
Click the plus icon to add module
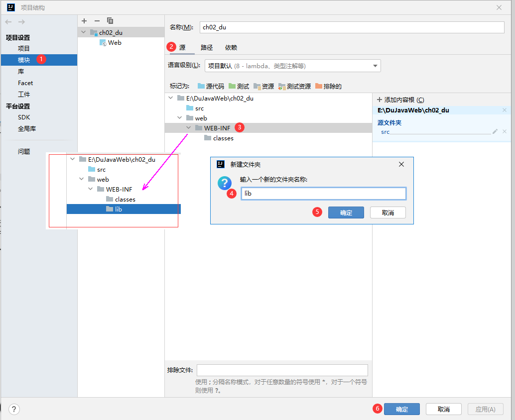pos(84,21)
